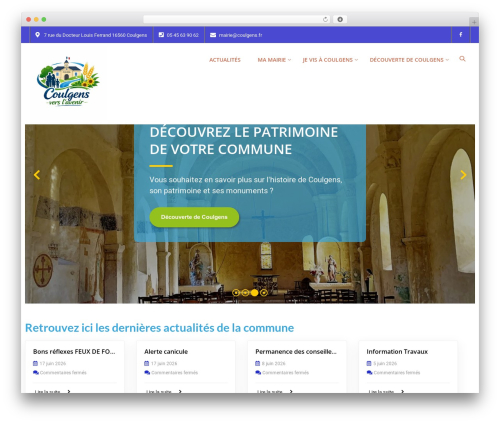
Task: Click the Facebook icon in top bar
Action: (460, 34)
